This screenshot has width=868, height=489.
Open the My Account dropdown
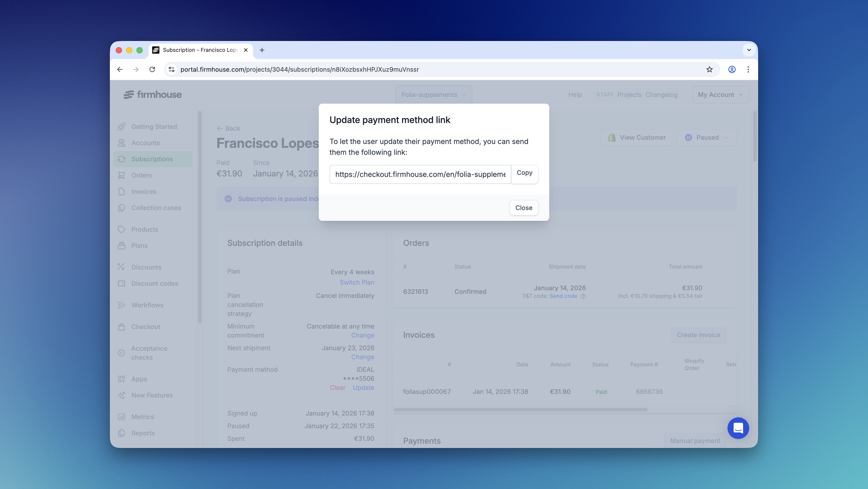pyautogui.click(x=720, y=94)
